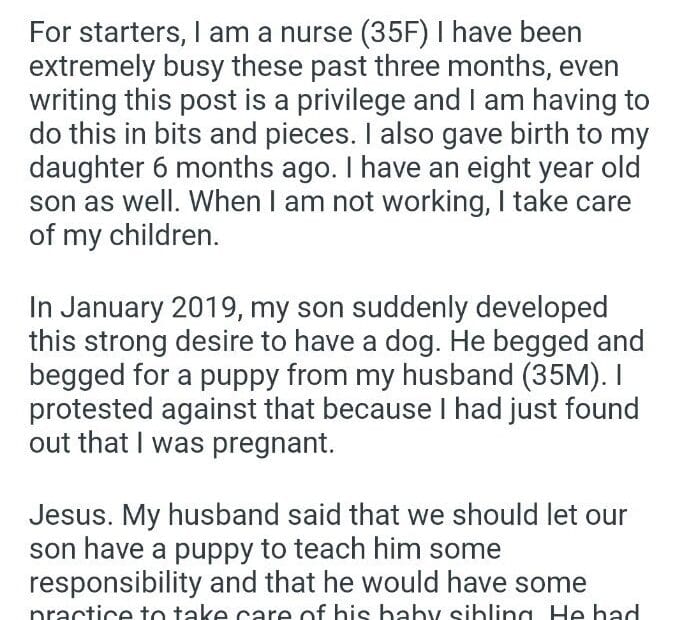Click the word "responsibility"

coord(121,586)
